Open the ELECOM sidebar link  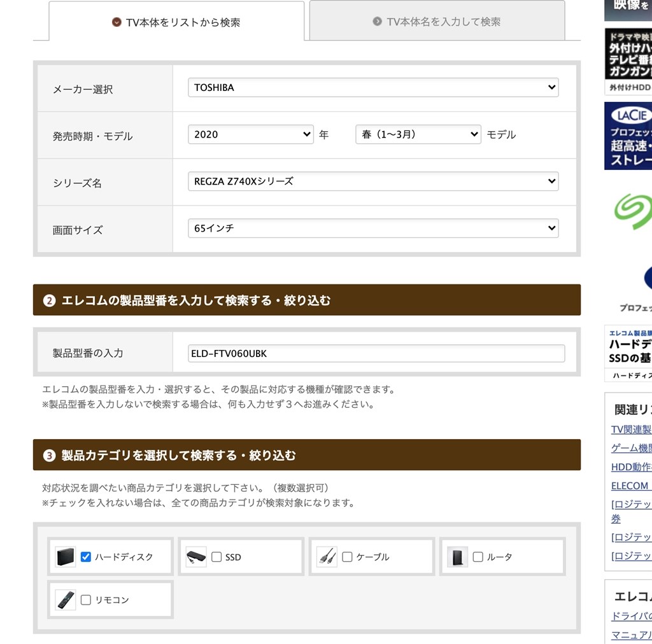[631, 486]
